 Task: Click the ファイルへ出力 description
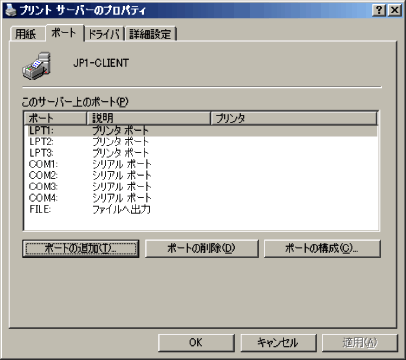[x=121, y=209]
